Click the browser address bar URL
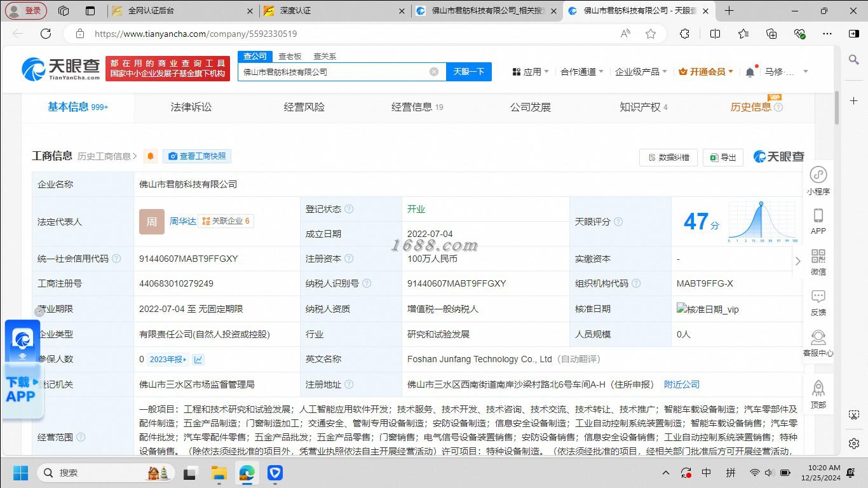This screenshot has height=488, width=868. [196, 34]
